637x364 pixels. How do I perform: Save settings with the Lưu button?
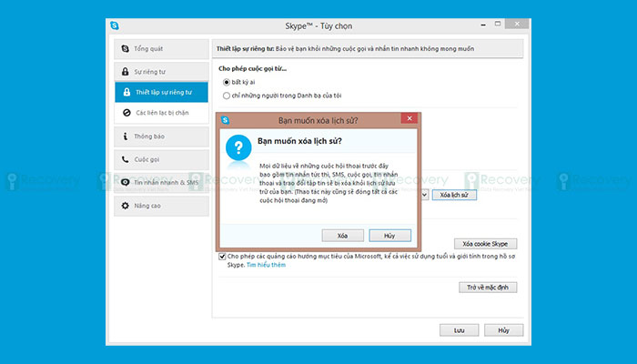[x=459, y=330]
